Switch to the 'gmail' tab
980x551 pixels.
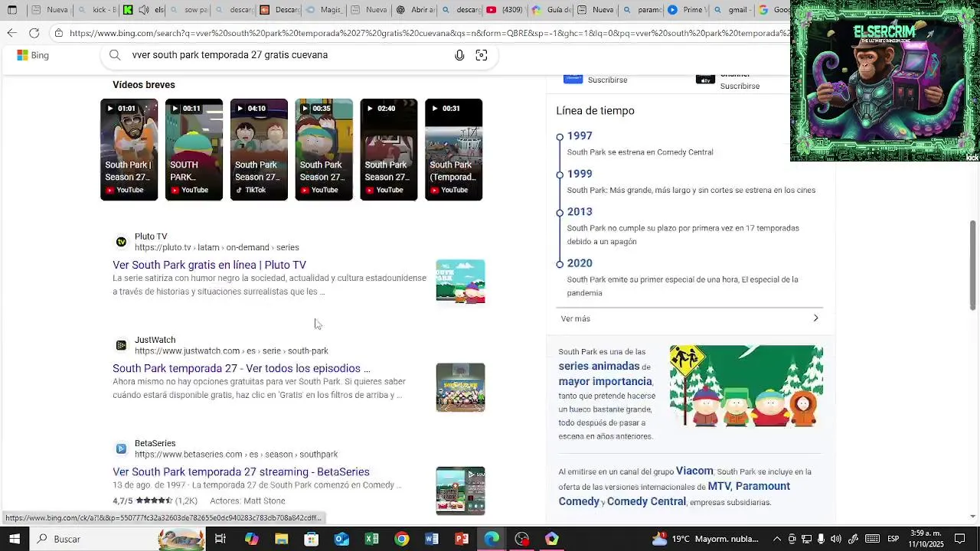pyautogui.click(x=730, y=10)
